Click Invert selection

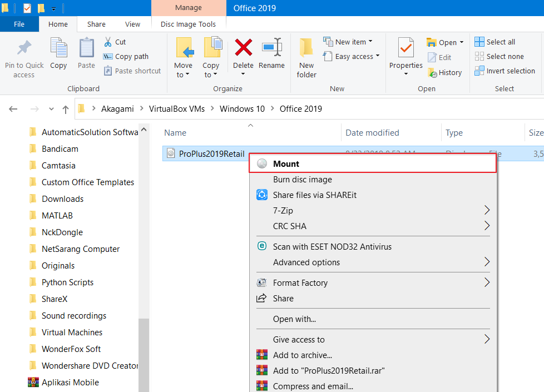[x=505, y=71]
